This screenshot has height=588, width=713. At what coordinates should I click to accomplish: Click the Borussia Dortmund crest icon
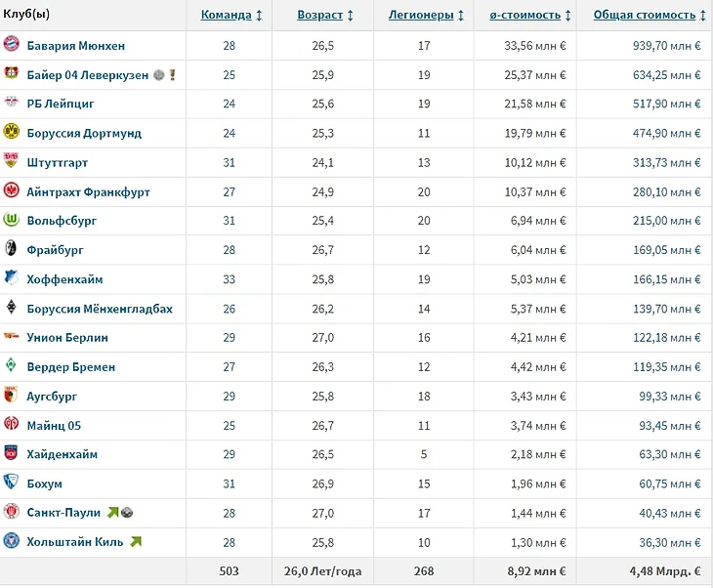(x=12, y=133)
